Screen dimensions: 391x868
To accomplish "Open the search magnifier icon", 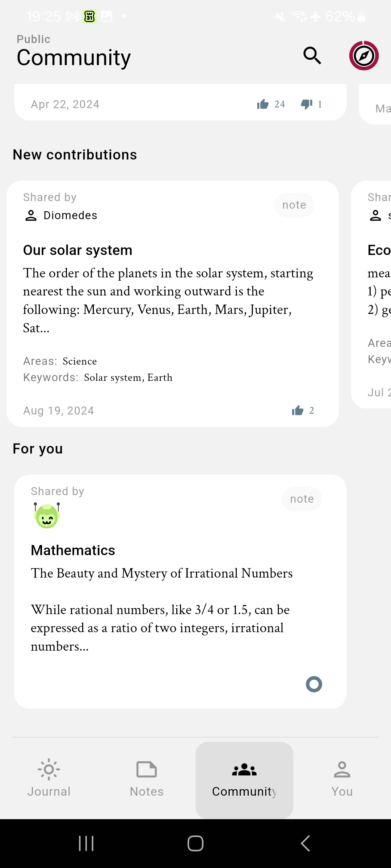I will click(x=312, y=56).
